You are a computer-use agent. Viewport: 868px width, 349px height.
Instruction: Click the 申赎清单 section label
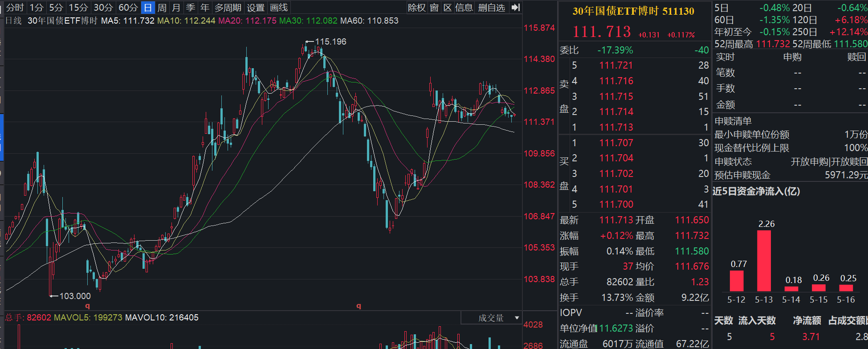733,121
